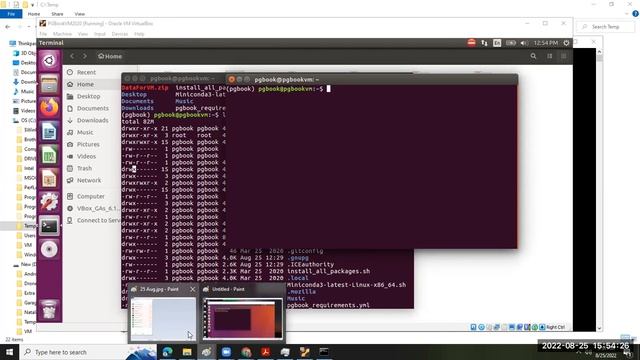Select the Terminal icon in the launcher
The width and height of the screenshot is (640, 360).
[x=49, y=226]
